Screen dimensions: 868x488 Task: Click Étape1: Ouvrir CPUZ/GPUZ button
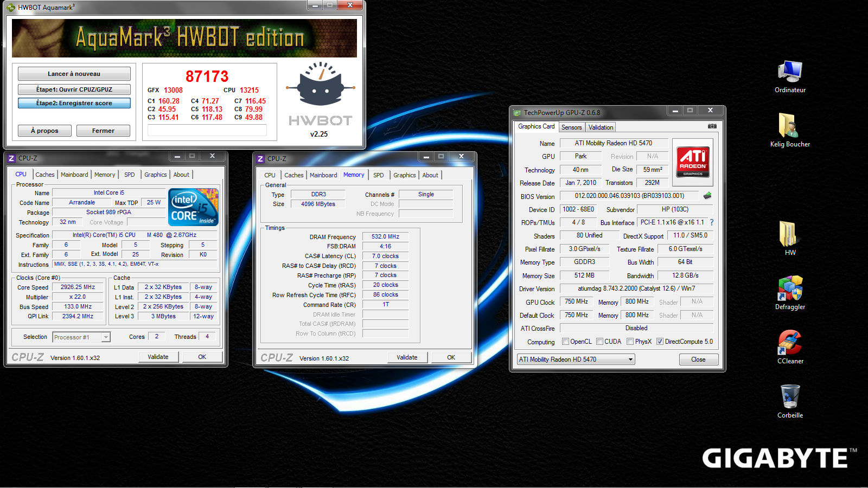tap(74, 89)
